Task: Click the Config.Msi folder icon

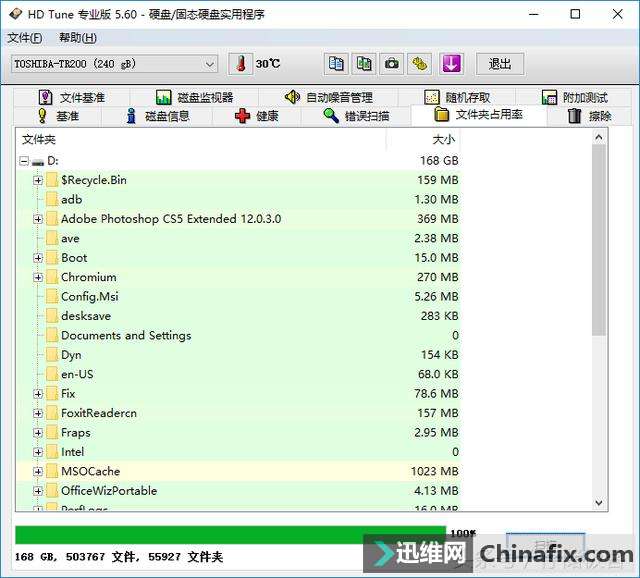Action: click(x=52, y=296)
